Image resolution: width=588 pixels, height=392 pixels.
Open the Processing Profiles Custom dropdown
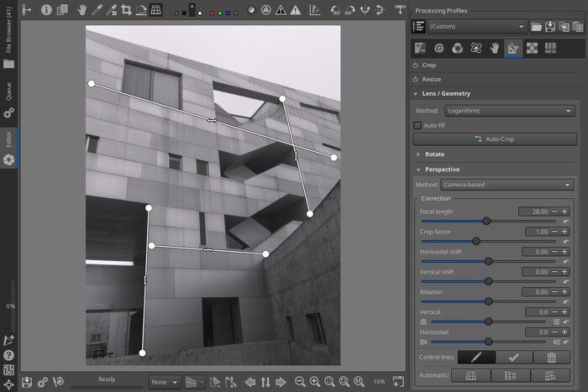[x=477, y=26]
